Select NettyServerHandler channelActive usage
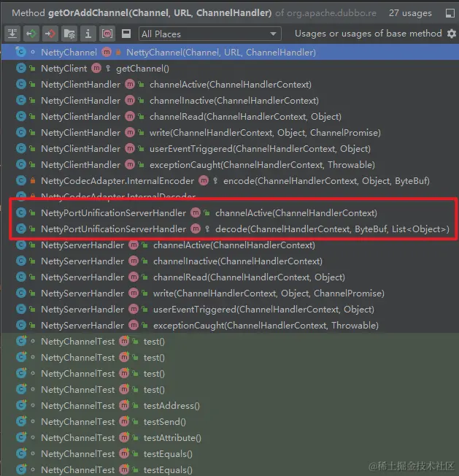This screenshot has height=476, width=459. click(230, 245)
